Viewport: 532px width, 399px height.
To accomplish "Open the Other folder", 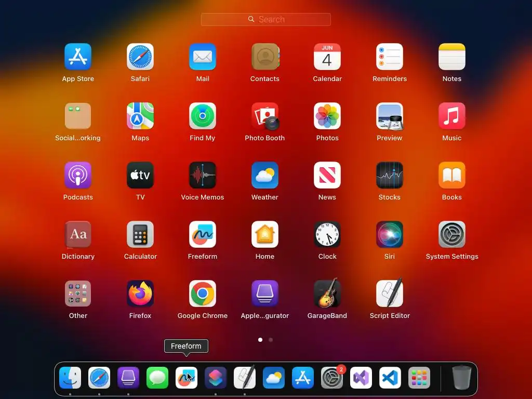I will [x=78, y=294].
